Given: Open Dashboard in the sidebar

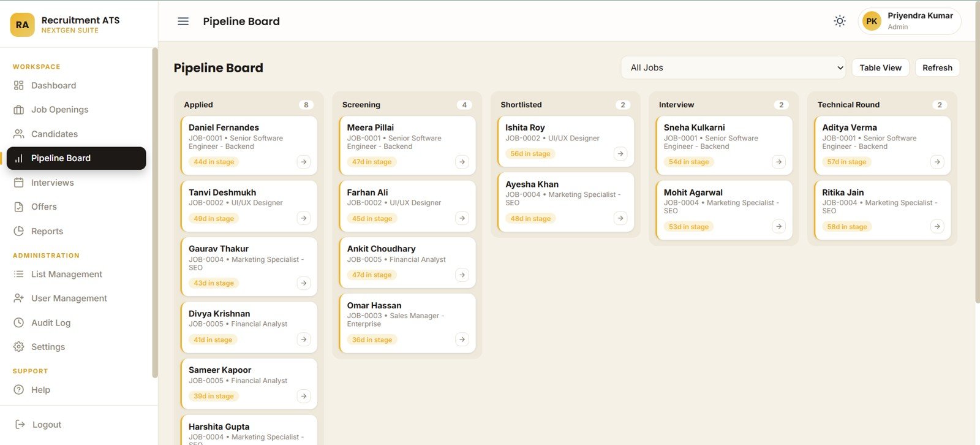Looking at the screenshot, I should (x=77, y=85).
